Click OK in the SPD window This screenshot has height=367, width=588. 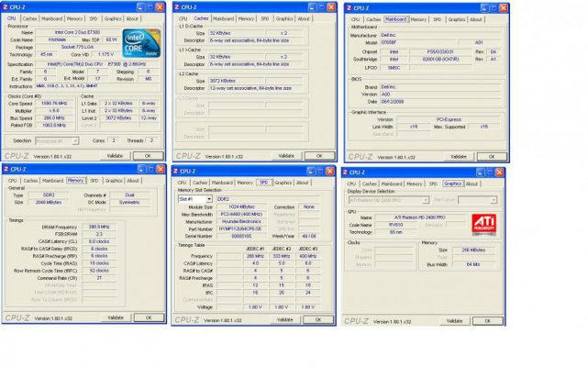point(318,319)
